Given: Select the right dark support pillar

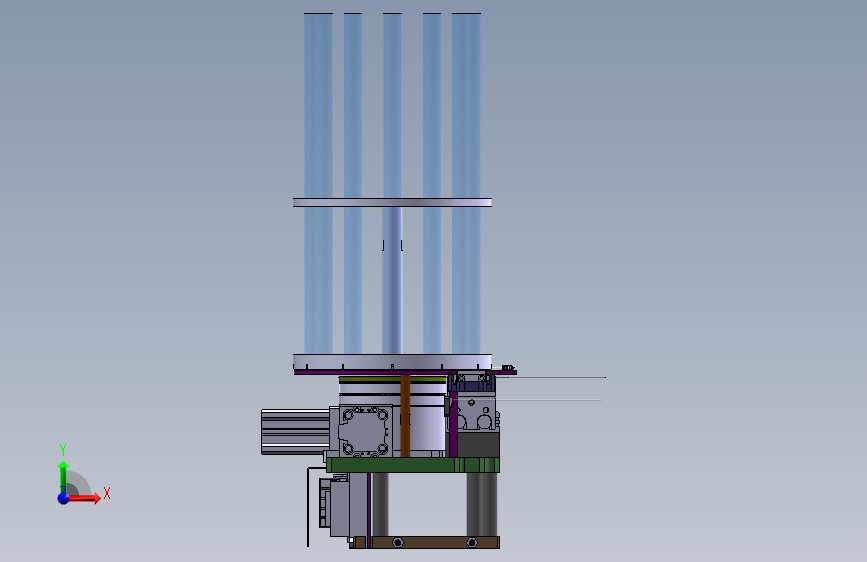Looking at the screenshot, I should [x=482, y=504].
